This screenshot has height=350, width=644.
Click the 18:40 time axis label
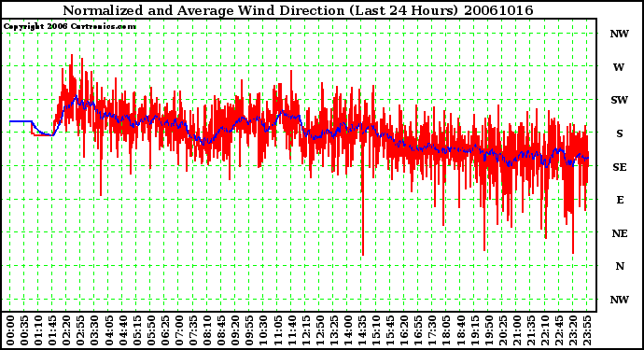pyautogui.click(x=460, y=330)
